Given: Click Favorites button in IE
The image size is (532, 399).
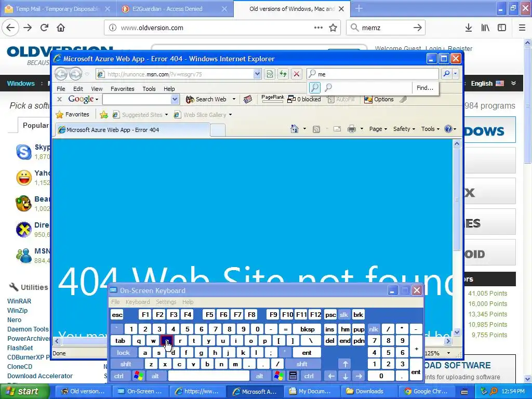Looking at the screenshot, I should click(72, 115).
